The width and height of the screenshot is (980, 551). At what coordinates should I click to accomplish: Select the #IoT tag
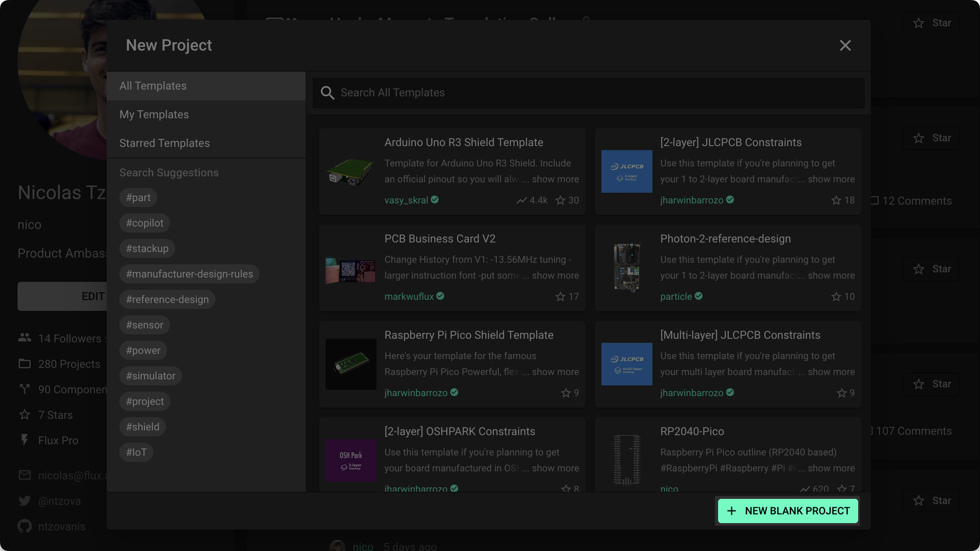point(136,453)
